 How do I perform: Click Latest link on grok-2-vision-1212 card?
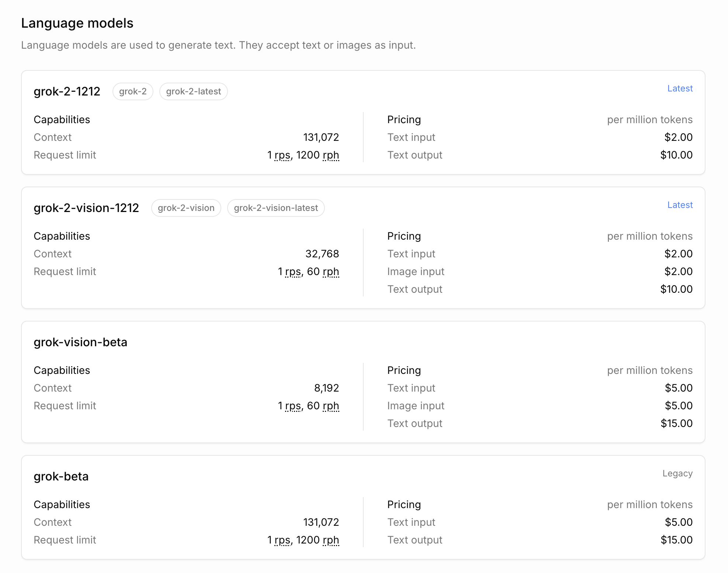pos(680,205)
